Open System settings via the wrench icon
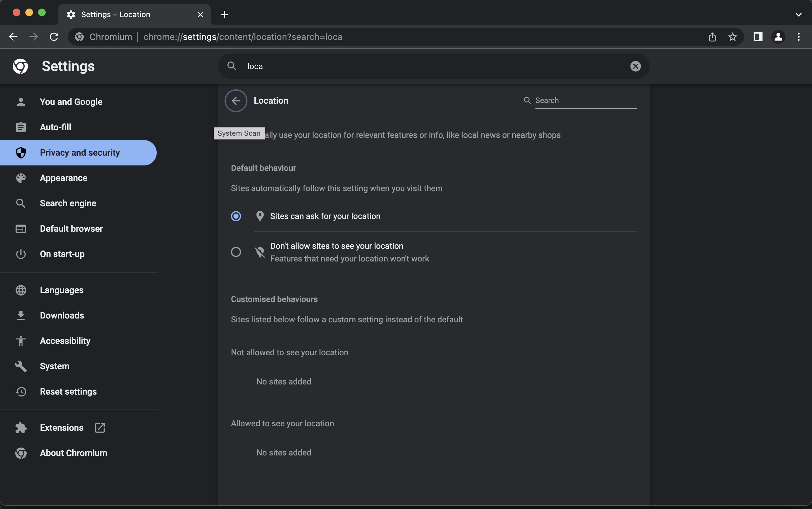812x509 pixels. 21,366
